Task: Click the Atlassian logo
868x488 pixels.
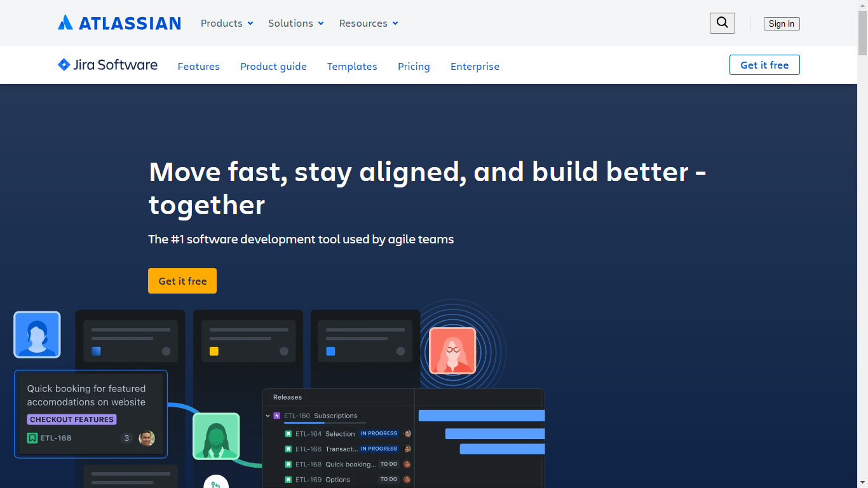Action: pyautogui.click(x=119, y=23)
